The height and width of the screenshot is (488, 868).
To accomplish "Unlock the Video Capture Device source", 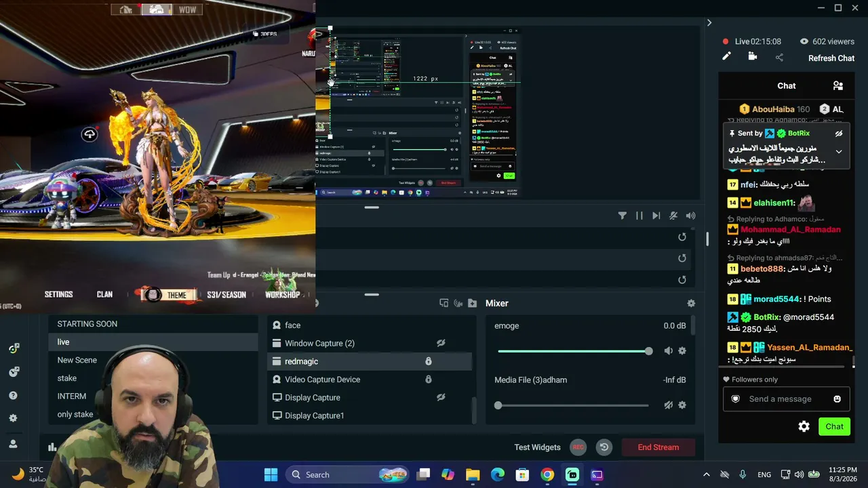I will click(x=428, y=380).
